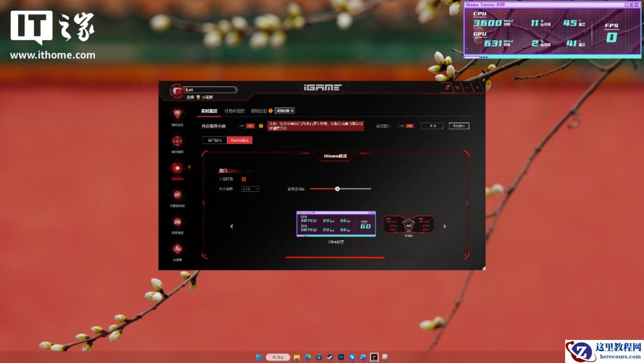Open Steam from the taskbar
The width and height of the screenshot is (644, 363).
point(330,357)
